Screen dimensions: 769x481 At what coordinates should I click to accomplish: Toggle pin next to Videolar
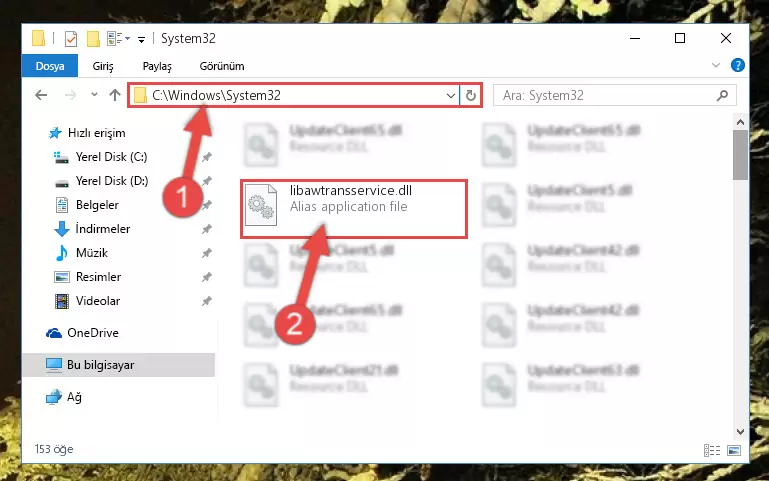tap(207, 301)
